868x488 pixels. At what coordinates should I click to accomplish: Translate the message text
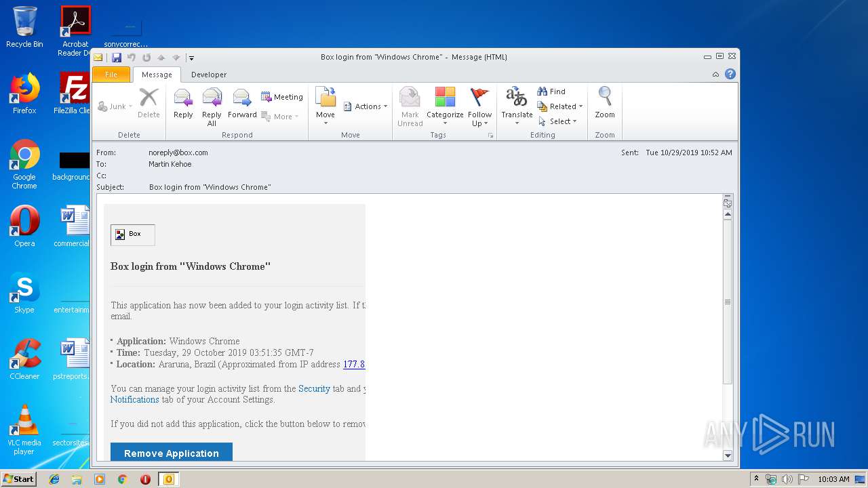point(517,106)
